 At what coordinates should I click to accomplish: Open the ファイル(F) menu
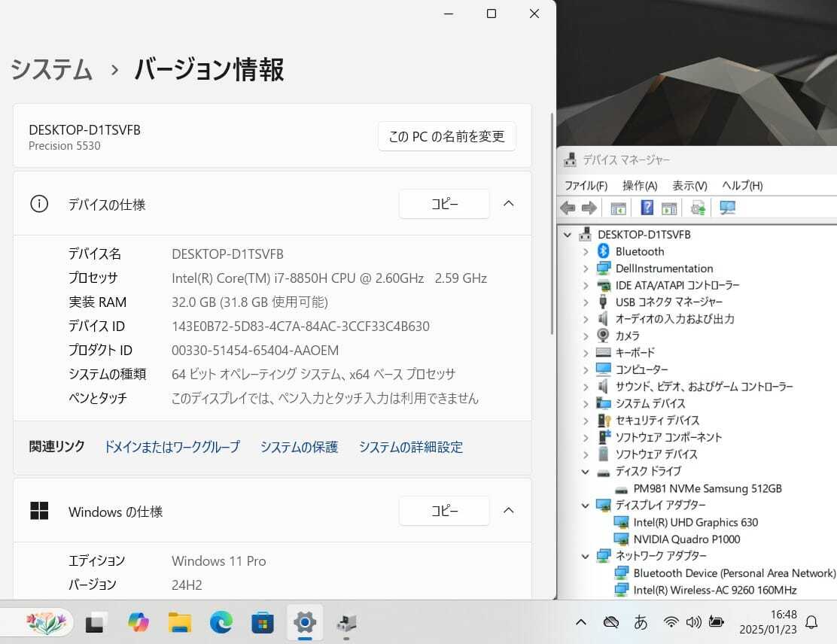pos(586,185)
